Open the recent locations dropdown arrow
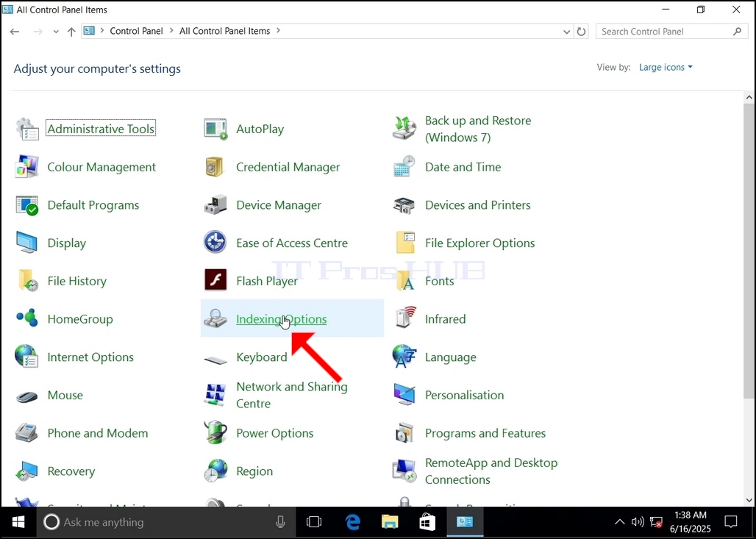Viewport: 756px width, 539px height. [x=56, y=32]
